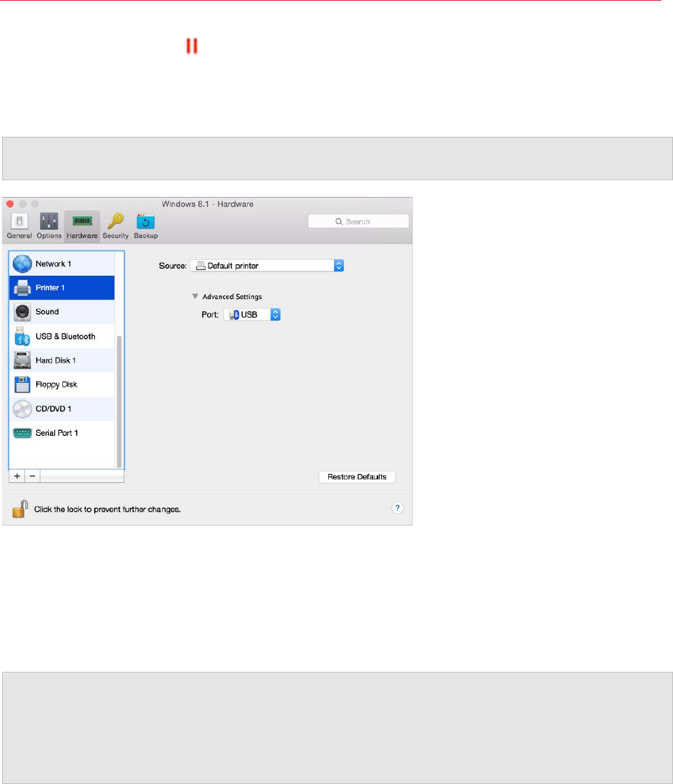
Task: Click the Search field
Action: [x=359, y=222]
